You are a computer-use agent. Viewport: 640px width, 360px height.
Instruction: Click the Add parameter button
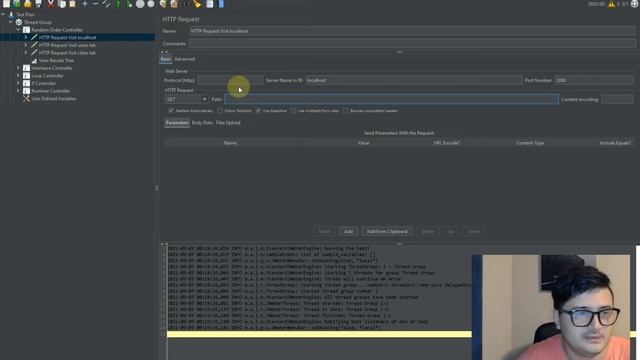coord(349,231)
